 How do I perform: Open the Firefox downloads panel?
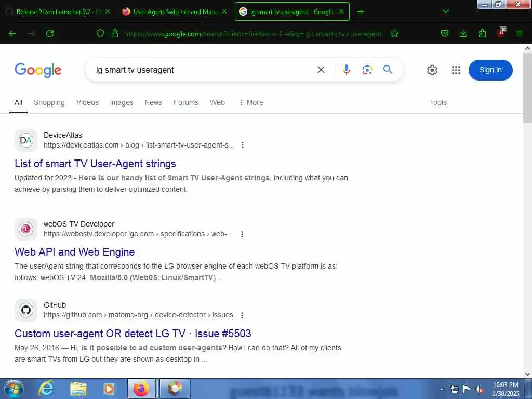point(463,34)
